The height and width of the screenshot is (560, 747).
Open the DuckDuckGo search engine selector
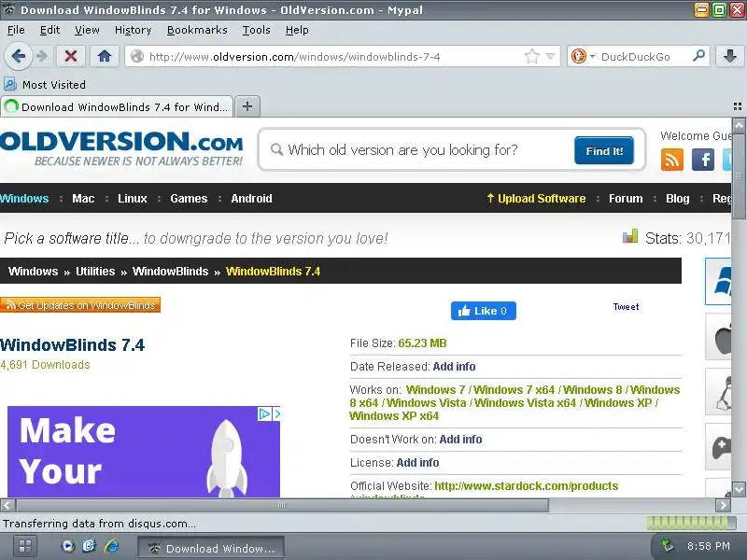pos(583,57)
